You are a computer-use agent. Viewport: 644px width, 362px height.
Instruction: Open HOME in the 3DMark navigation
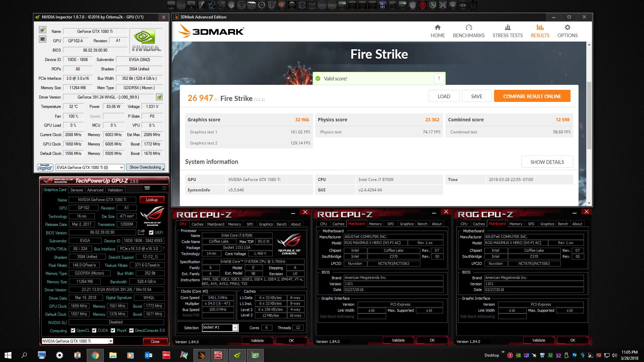coord(438,32)
